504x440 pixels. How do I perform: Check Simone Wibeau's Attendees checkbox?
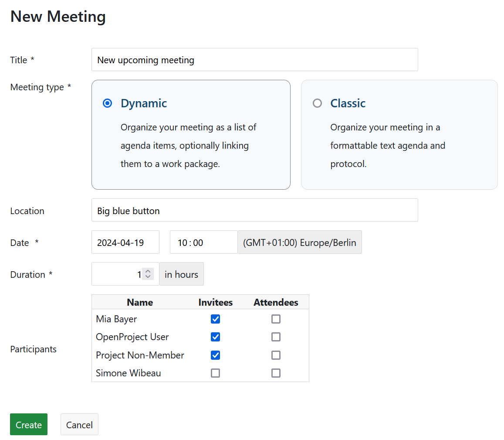[x=276, y=373]
